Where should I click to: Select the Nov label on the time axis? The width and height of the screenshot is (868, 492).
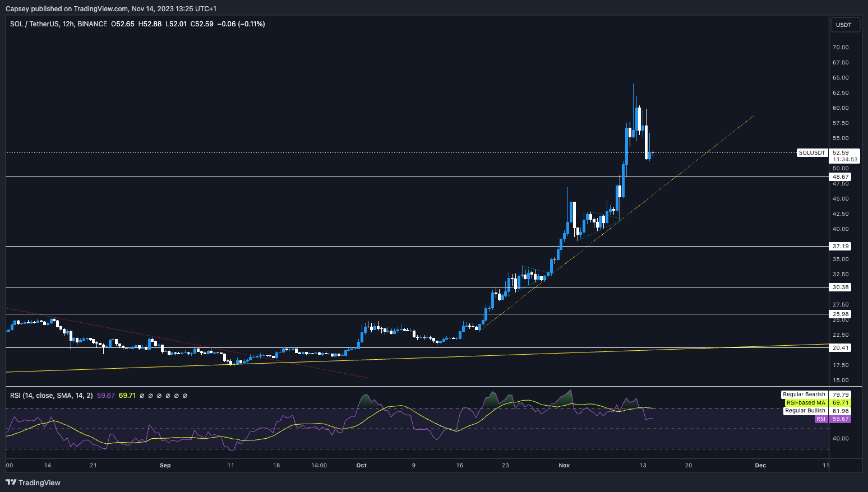click(x=564, y=465)
